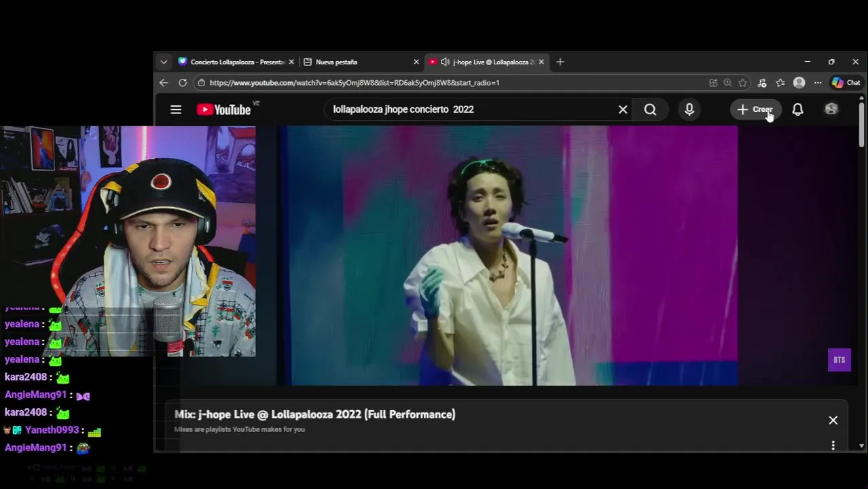Open the YouTube account avatar menu
Screen dimensions: 868x489
[831, 109]
